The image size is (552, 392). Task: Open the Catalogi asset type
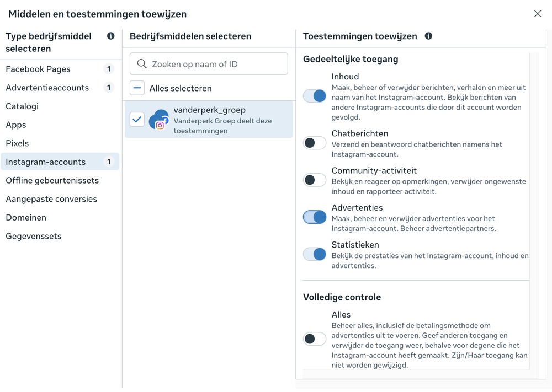click(x=22, y=106)
